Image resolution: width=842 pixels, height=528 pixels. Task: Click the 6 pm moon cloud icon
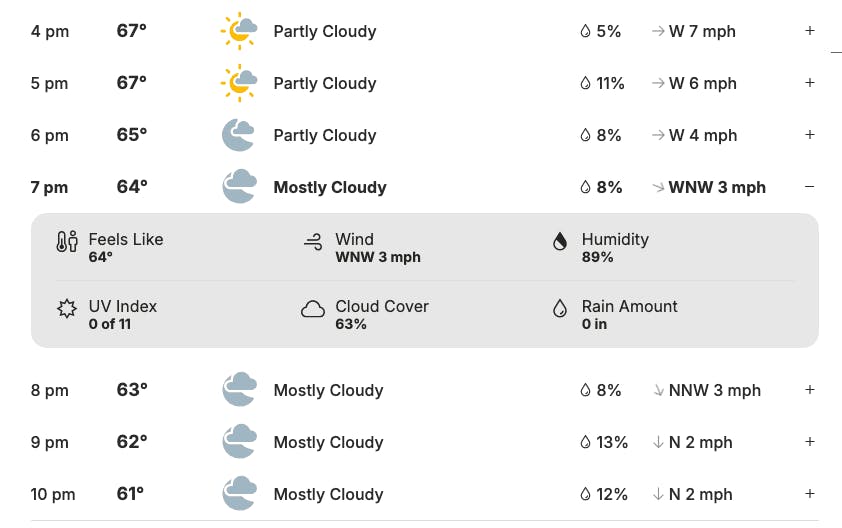[239, 135]
